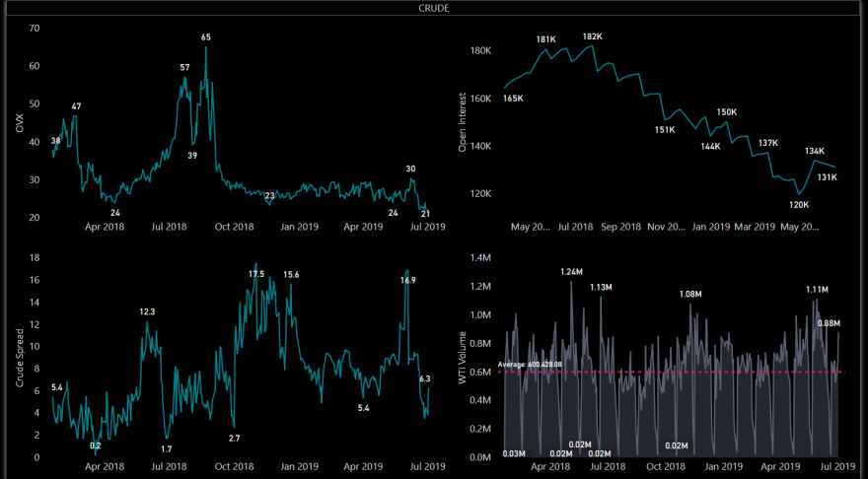868x479 pixels.
Task: Click the 0.0M tick on WTI Volume axis
Action: [x=480, y=457]
